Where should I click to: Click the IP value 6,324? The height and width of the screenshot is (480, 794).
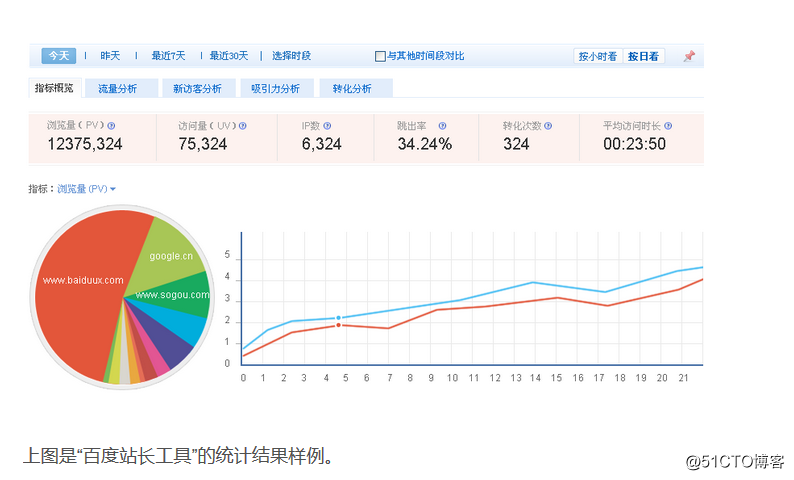pyautogui.click(x=322, y=144)
